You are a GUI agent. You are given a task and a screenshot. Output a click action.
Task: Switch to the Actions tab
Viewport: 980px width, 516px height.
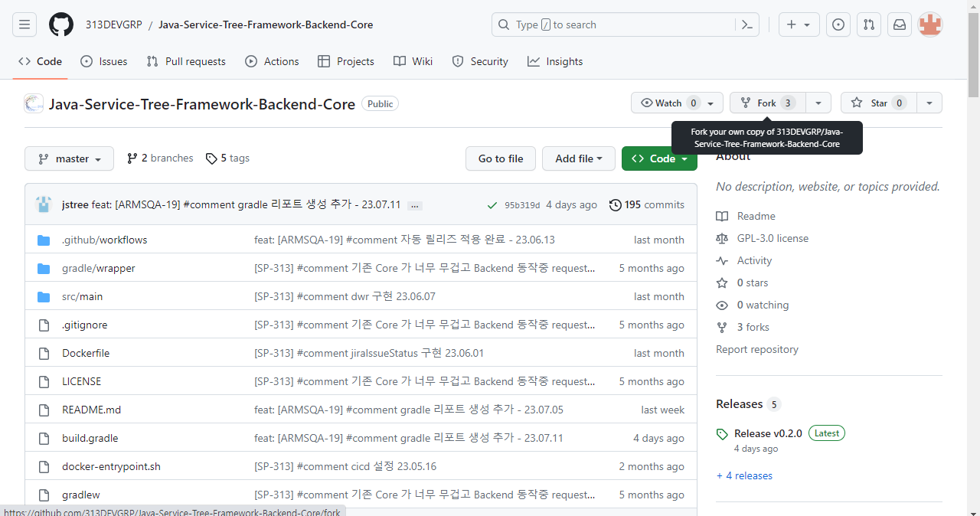pyautogui.click(x=272, y=61)
